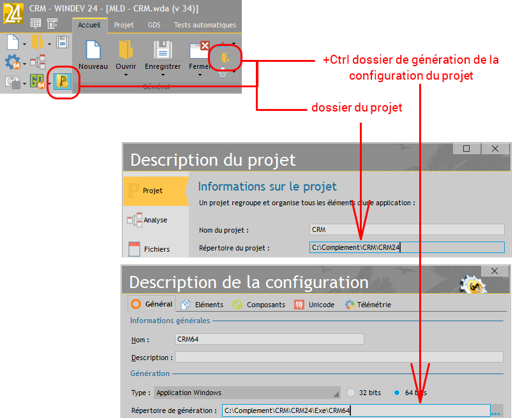
Task: Click the Enregistrer floppy disk icon
Action: click(163, 50)
